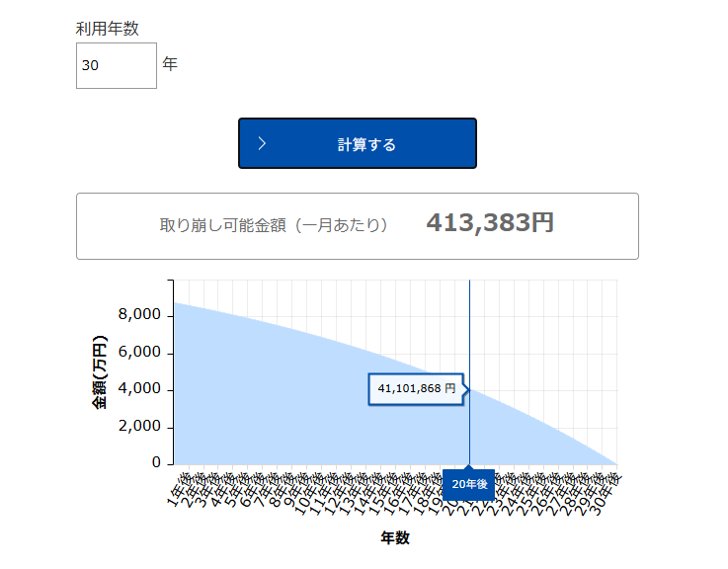Click the 0 y-axis tick label

tap(156, 462)
